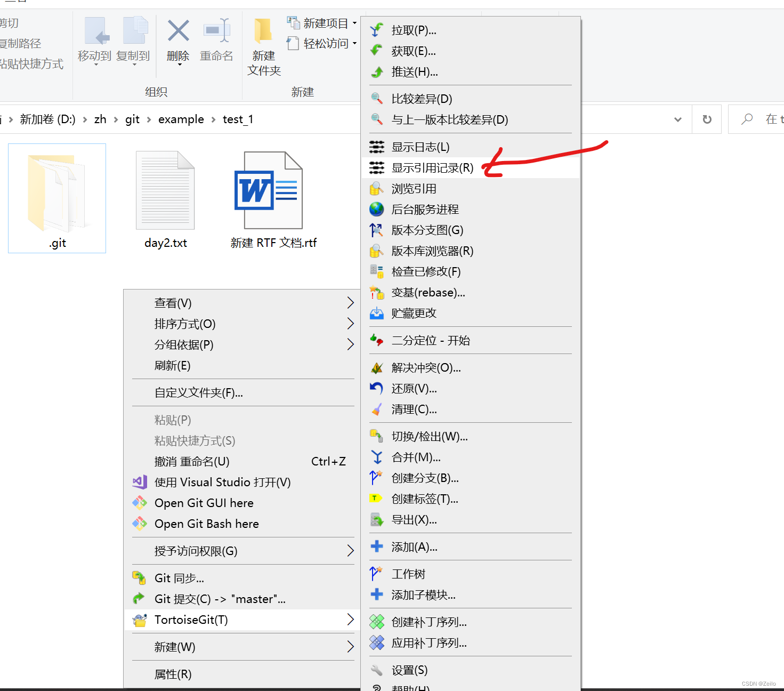Click the 检查已修改 icon
The height and width of the screenshot is (691, 784).
click(x=377, y=271)
